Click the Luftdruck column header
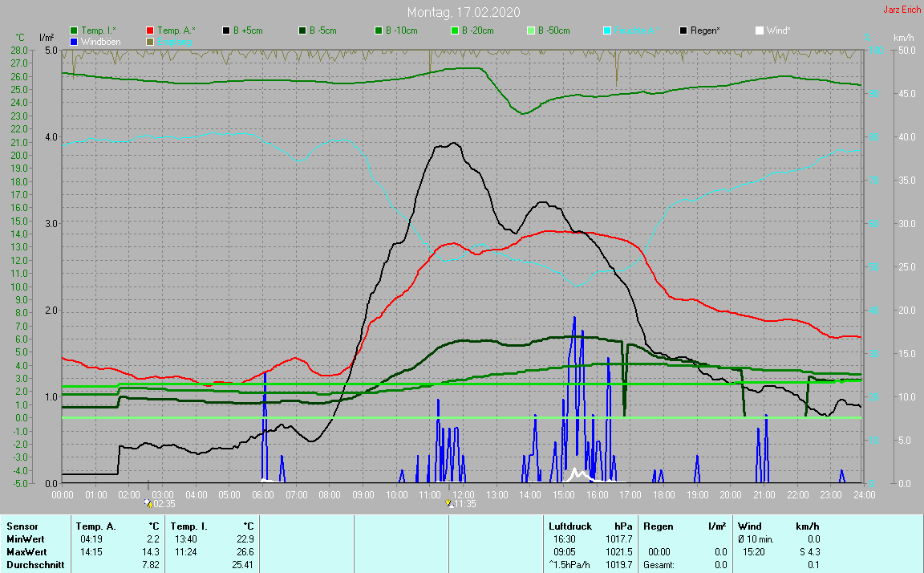The width and height of the screenshot is (924, 573). point(570,526)
